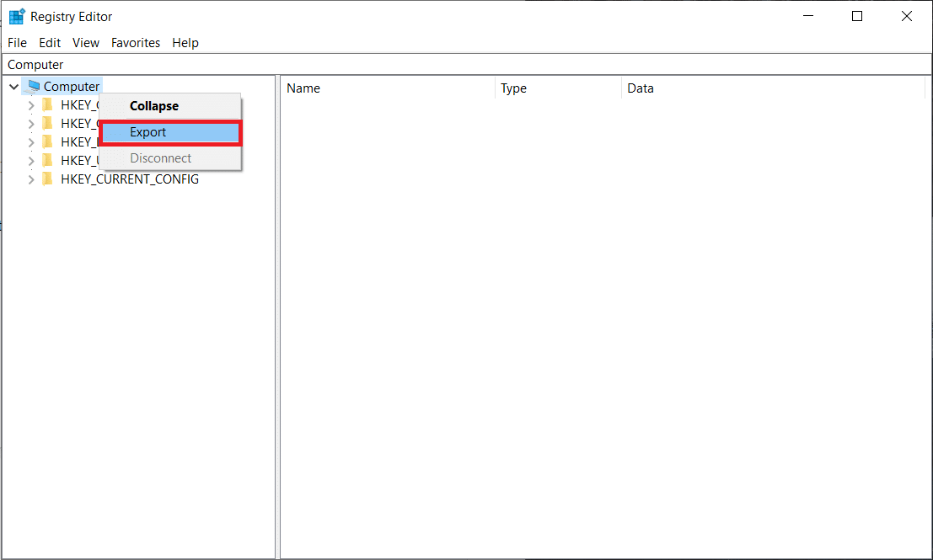The width and height of the screenshot is (933, 560).
Task: Maximize the Registry Editor window
Action: pos(857,16)
